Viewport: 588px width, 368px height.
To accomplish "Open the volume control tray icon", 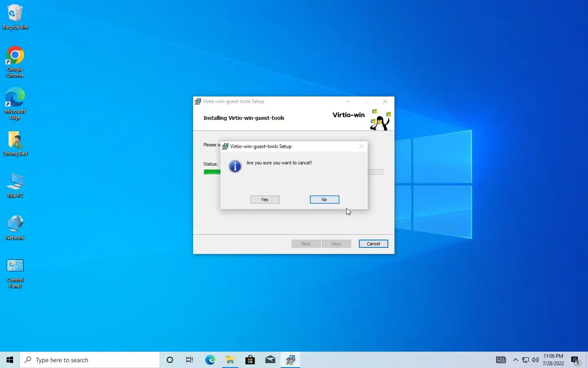I will [535, 360].
